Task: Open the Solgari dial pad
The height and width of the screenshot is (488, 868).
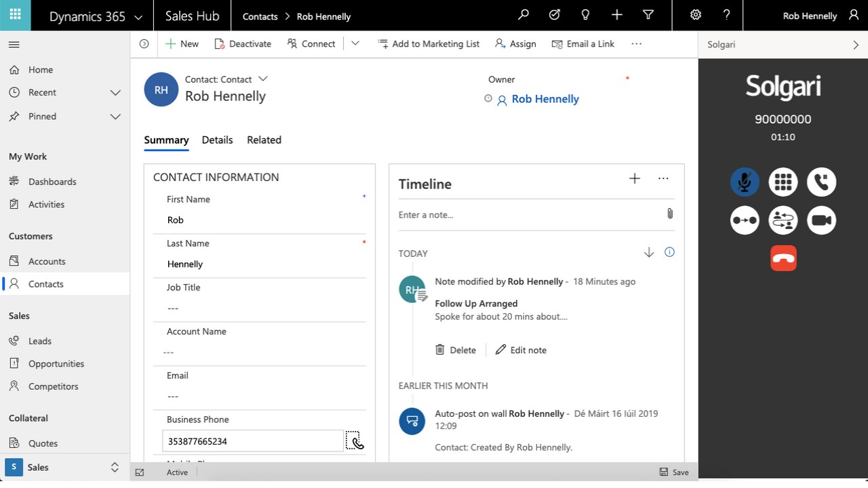Action: (783, 182)
